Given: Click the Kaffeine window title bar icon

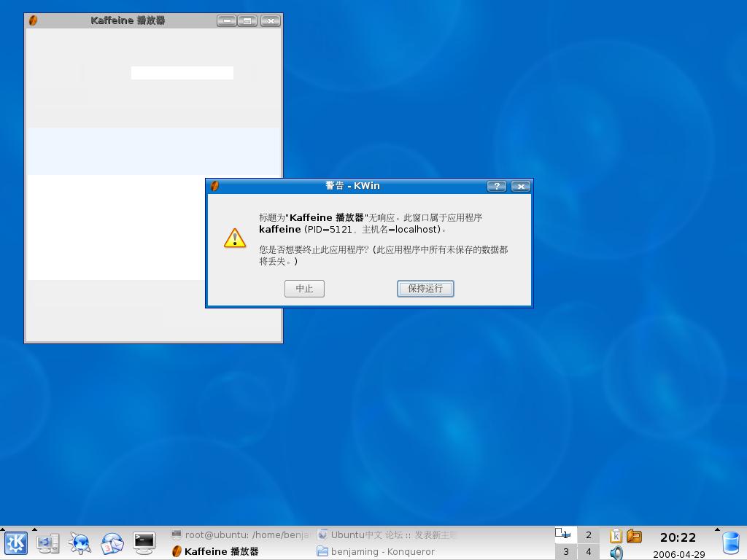Looking at the screenshot, I should 33,20.
